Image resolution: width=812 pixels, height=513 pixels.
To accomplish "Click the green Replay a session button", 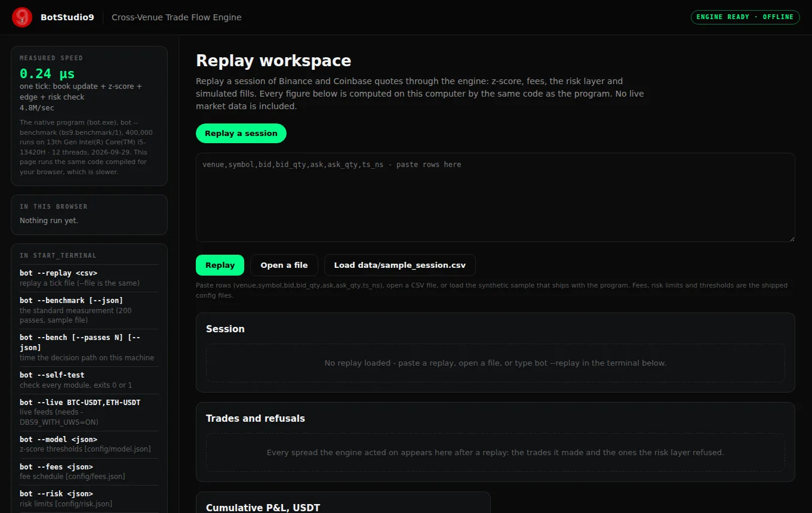I will (x=241, y=134).
